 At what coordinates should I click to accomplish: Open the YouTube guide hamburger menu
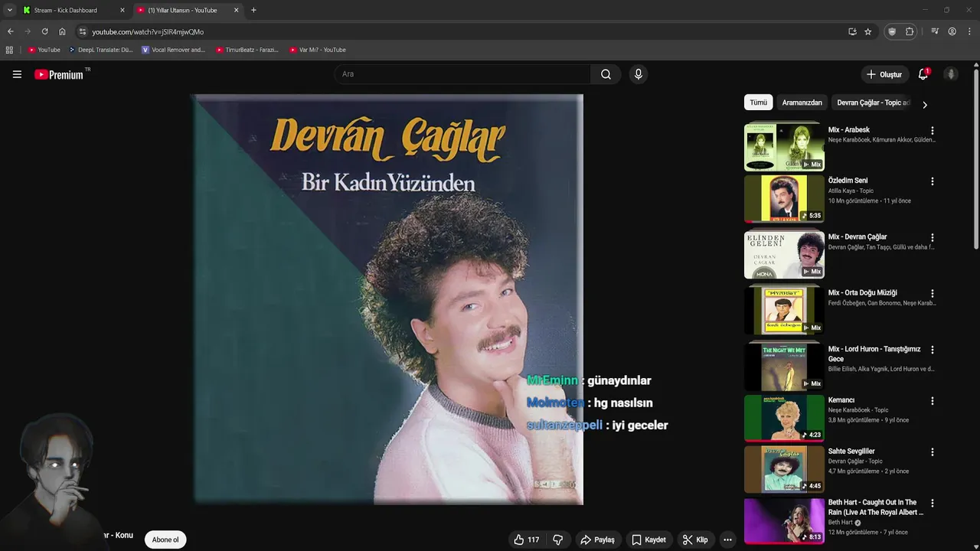click(x=17, y=74)
